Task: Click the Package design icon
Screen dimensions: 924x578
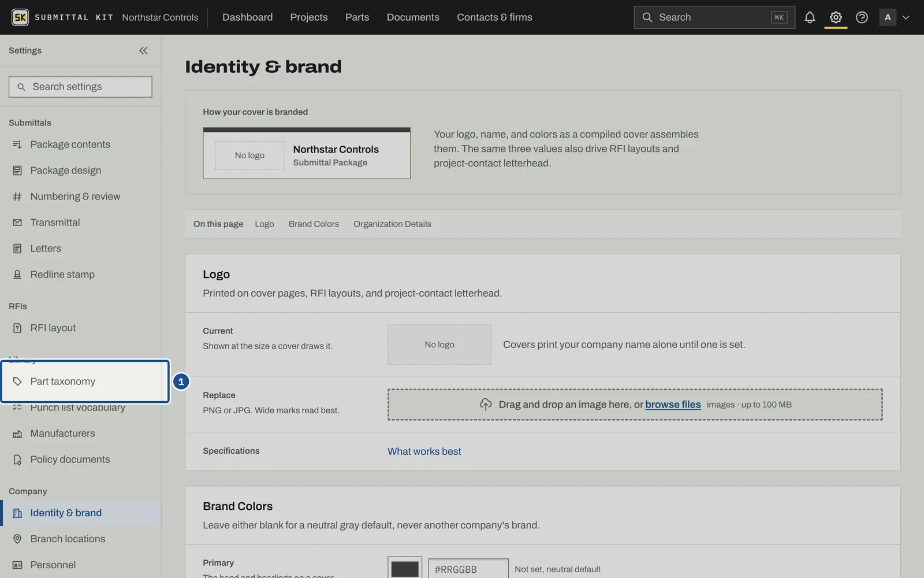Action: point(17,171)
